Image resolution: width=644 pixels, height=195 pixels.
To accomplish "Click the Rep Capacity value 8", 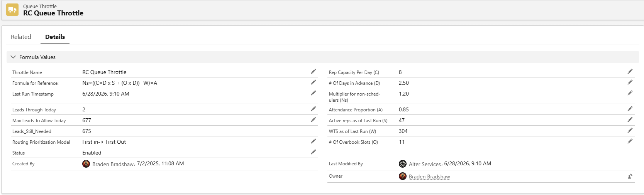I will pyautogui.click(x=400, y=72).
